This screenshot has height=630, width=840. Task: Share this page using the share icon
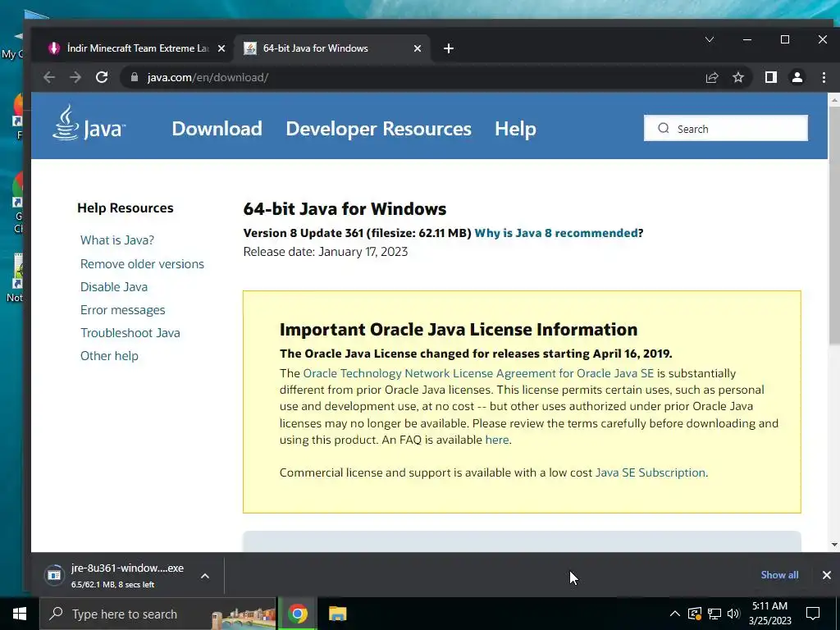[x=712, y=77]
